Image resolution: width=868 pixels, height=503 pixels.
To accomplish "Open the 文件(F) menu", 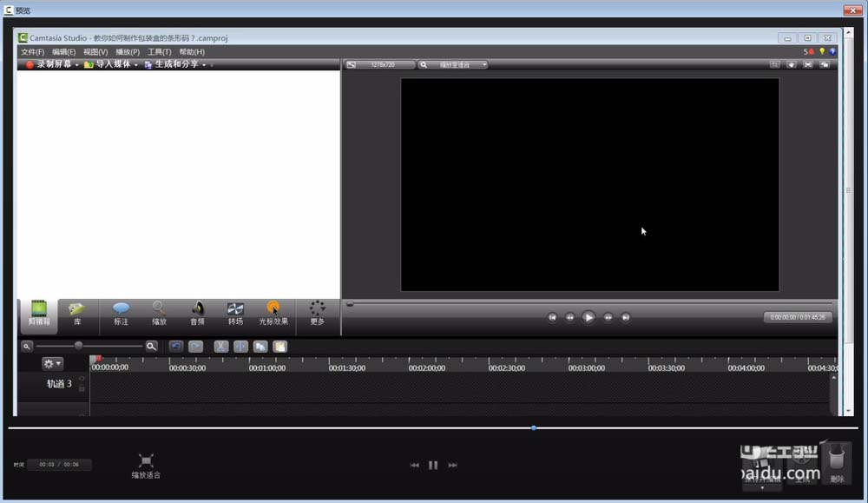I will point(32,51).
